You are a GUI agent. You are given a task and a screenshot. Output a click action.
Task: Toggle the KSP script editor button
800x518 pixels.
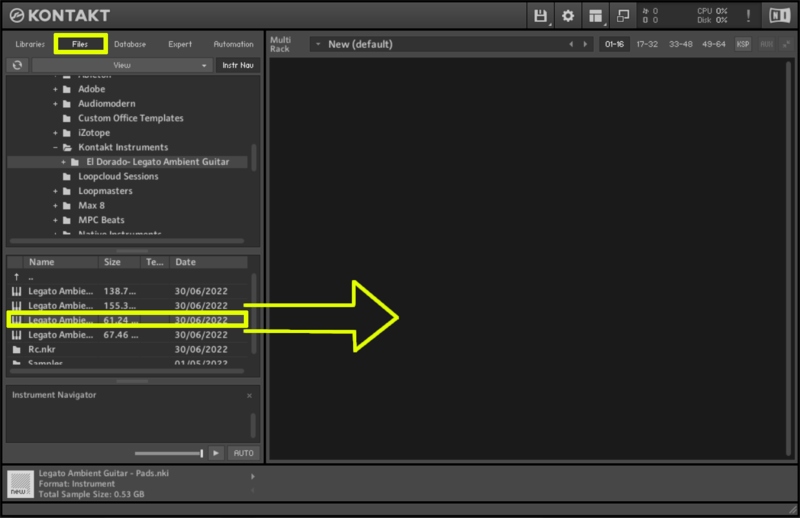[743, 44]
